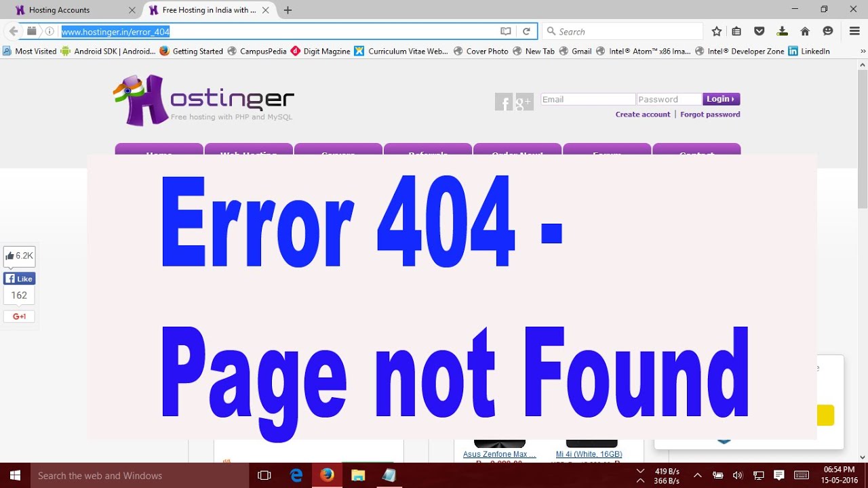Image resolution: width=868 pixels, height=488 pixels.
Task: Bookmark this page with the star icon
Action: [717, 31]
